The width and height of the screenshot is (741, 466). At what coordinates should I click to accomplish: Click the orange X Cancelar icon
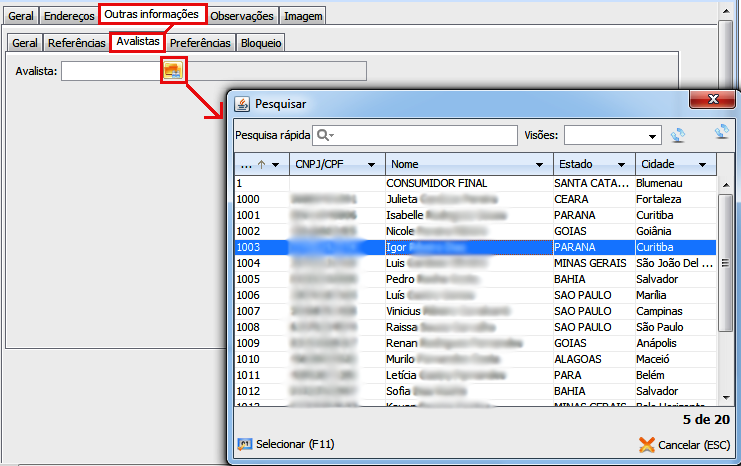click(x=646, y=445)
